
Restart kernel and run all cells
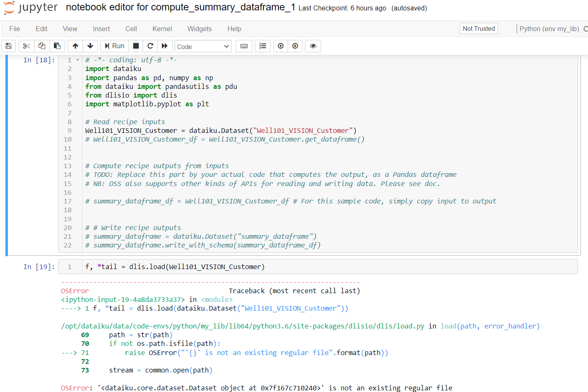pos(165,46)
